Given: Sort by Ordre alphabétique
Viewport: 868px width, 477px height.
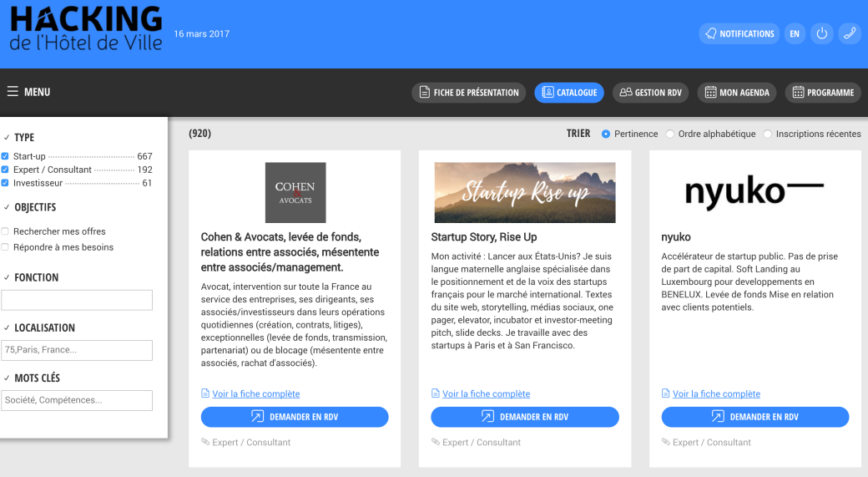Looking at the screenshot, I should [x=670, y=134].
